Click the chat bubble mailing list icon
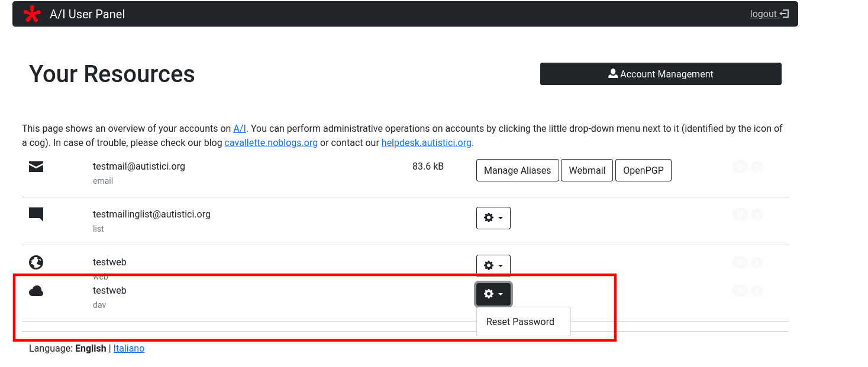This screenshot has width=868, height=367. click(36, 215)
